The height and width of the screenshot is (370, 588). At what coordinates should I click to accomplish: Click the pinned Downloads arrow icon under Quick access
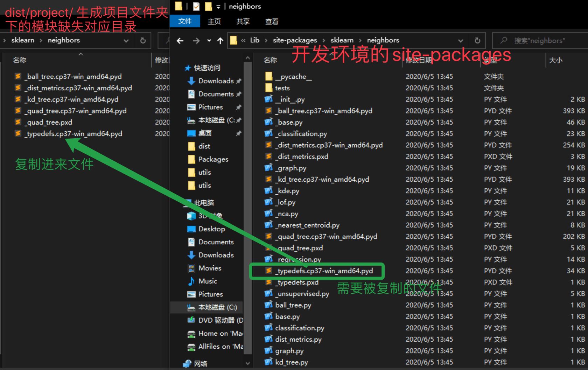click(x=191, y=81)
